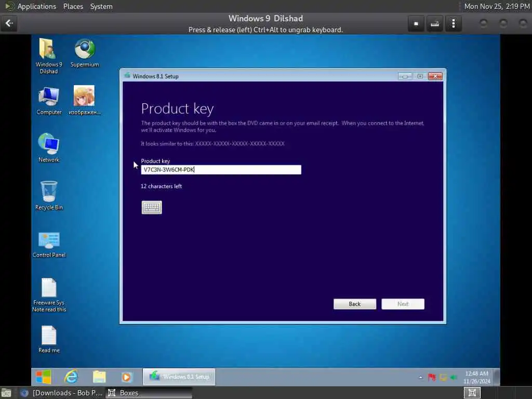Open the anime image file icon

click(x=85, y=100)
